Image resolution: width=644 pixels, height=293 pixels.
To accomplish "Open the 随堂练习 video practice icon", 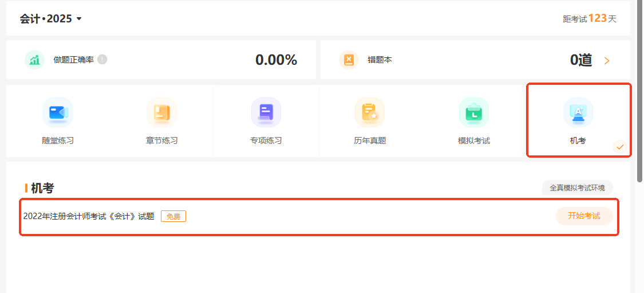I will tap(58, 112).
